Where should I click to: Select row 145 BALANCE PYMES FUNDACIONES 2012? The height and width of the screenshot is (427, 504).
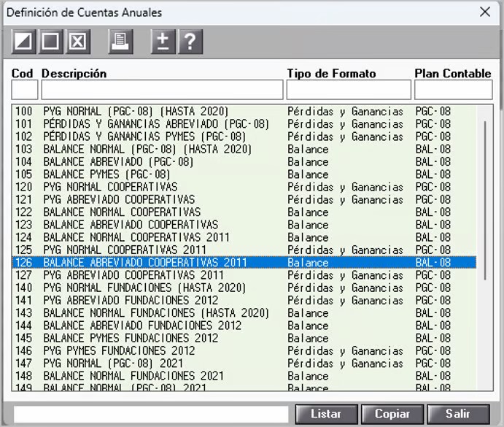[244, 338]
